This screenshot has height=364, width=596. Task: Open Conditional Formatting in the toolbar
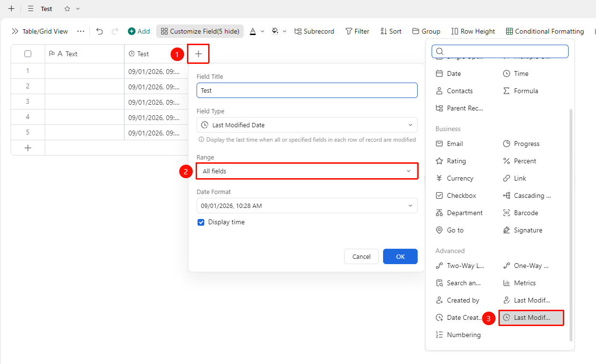tap(545, 31)
